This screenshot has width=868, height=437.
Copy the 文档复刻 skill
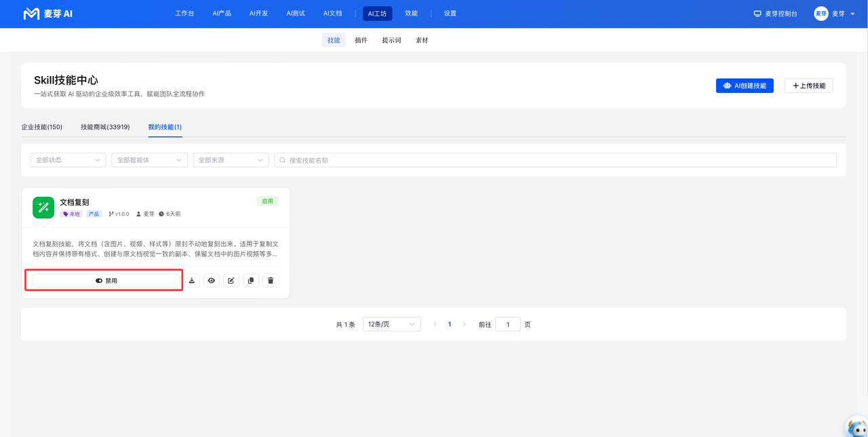(251, 280)
